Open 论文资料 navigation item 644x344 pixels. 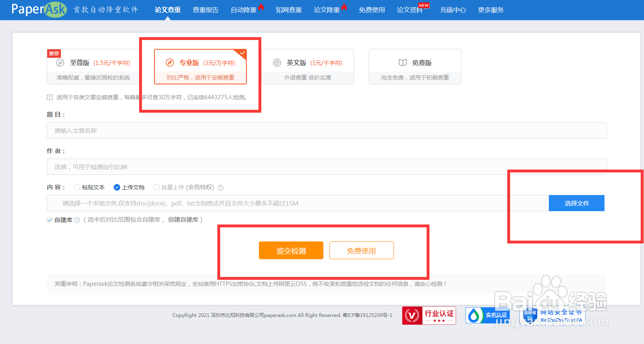[410, 10]
